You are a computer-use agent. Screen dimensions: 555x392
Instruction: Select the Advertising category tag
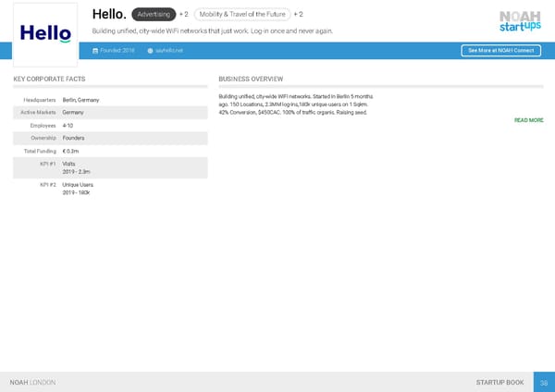[154, 15]
